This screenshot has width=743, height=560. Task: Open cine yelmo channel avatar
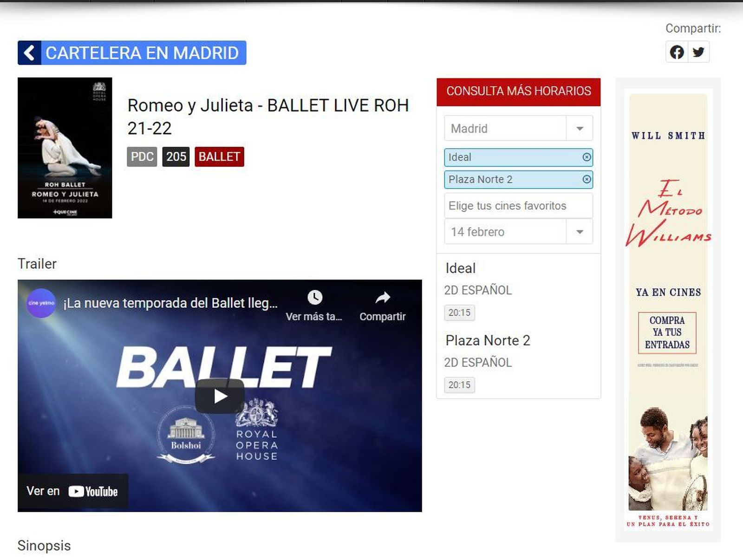pyautogui.click(x=41, y=303)
